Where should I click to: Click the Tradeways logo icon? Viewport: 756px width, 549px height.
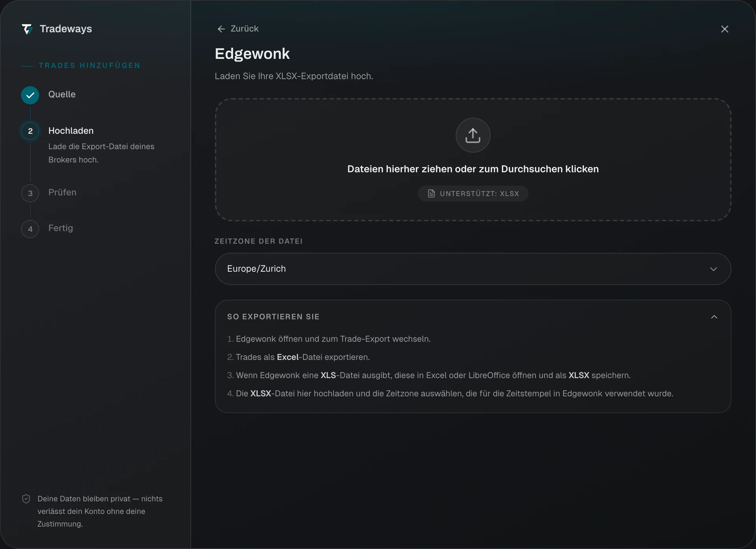click(x=27, y=29)
